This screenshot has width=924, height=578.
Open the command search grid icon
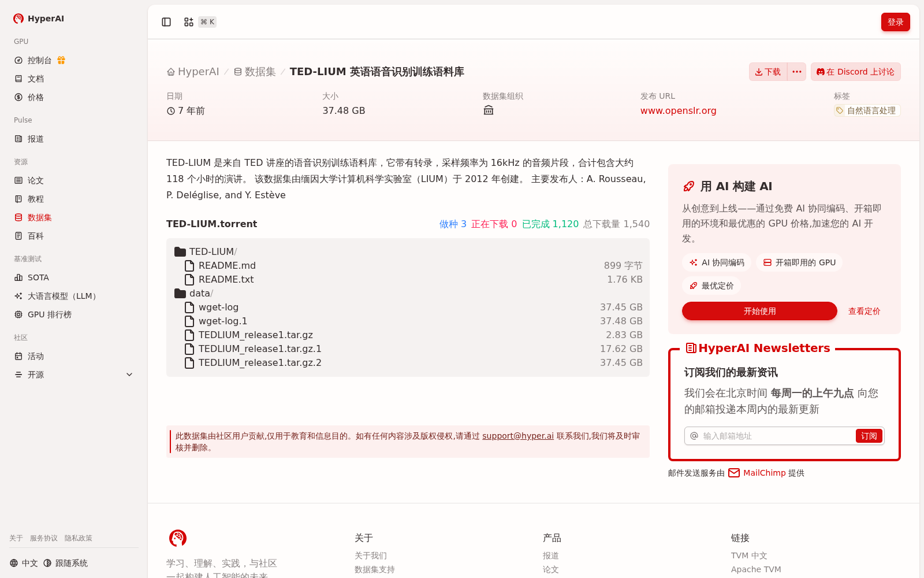(x=189, y=22)
